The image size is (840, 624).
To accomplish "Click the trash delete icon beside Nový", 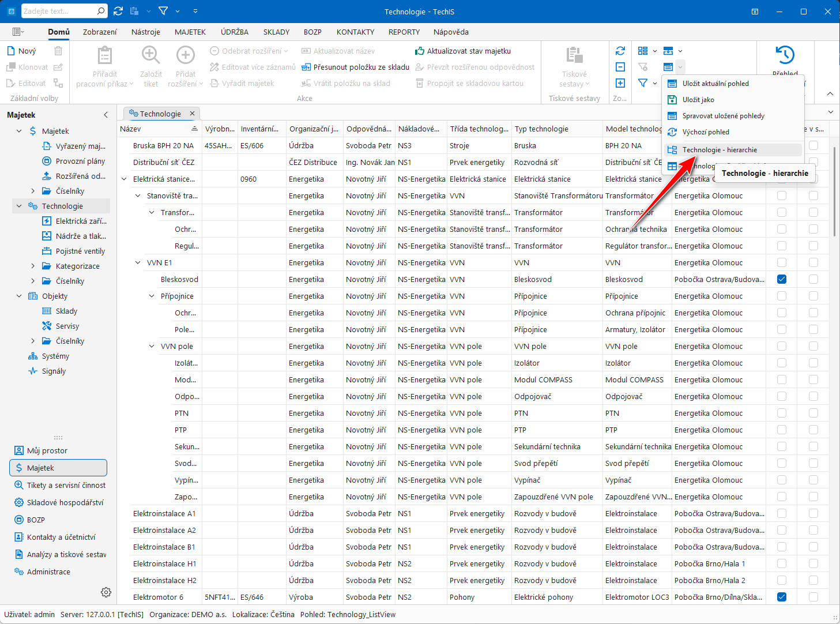I will click(x=58, y=51).
